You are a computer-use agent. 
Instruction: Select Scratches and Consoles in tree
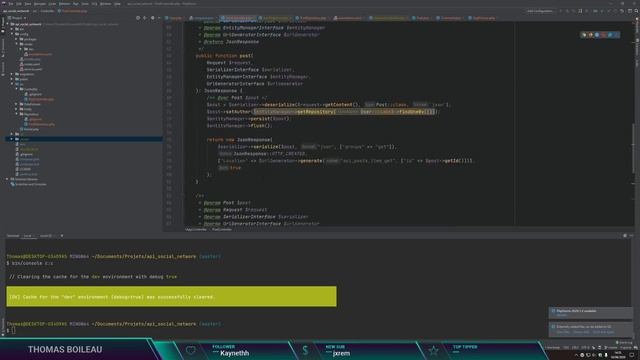click(29, 184)
